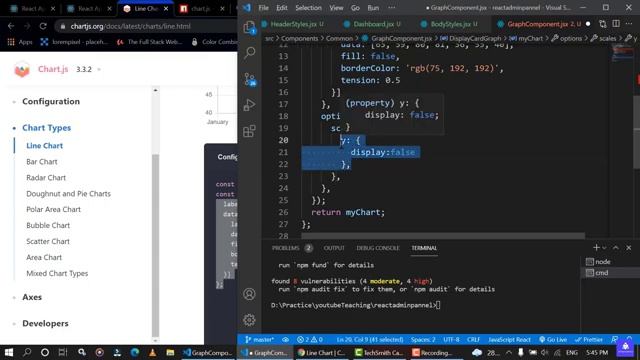The height and width of the screenshot is (360, 640).
Task: Open the Scatter Chart docs link
Action: pos(48,241)
